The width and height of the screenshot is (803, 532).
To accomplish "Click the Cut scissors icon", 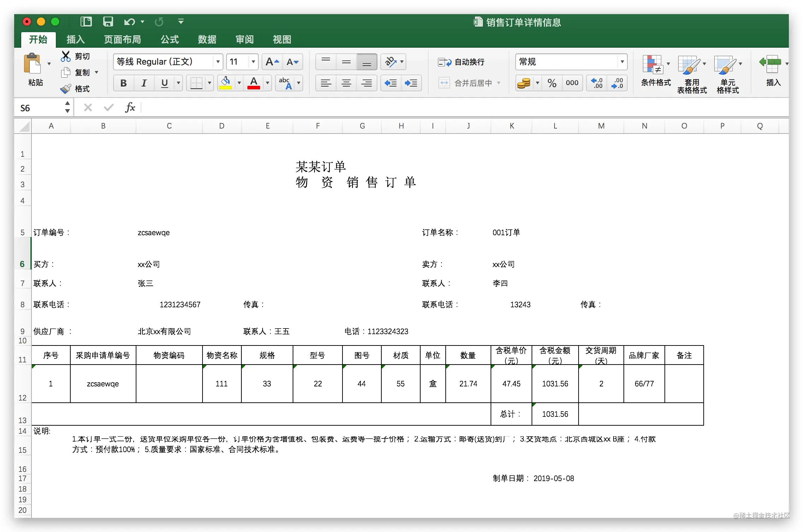I will point(66,56).
